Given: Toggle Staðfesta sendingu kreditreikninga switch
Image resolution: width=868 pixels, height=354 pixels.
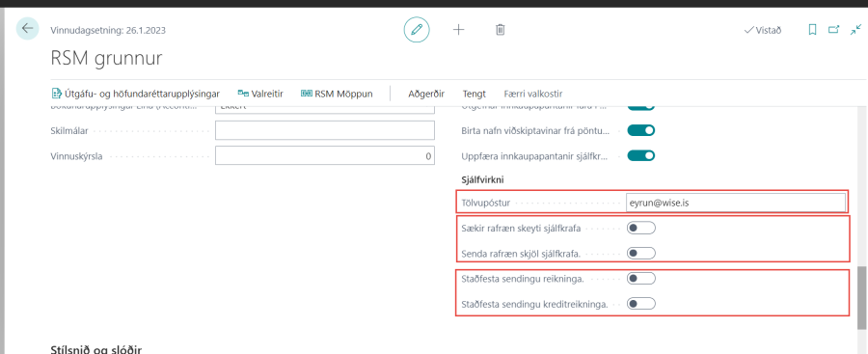Looking at the screenshot, I should 641,304.
